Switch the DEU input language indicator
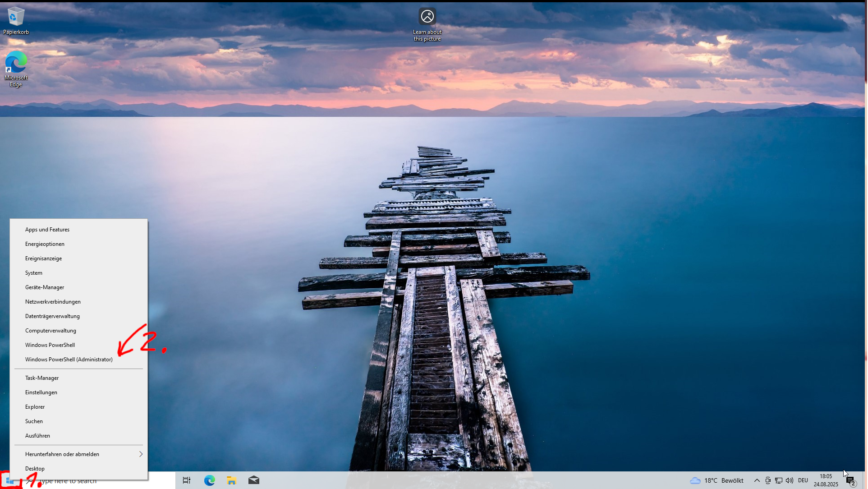Viewport: 868px width, 489px height. pos(803,480)
